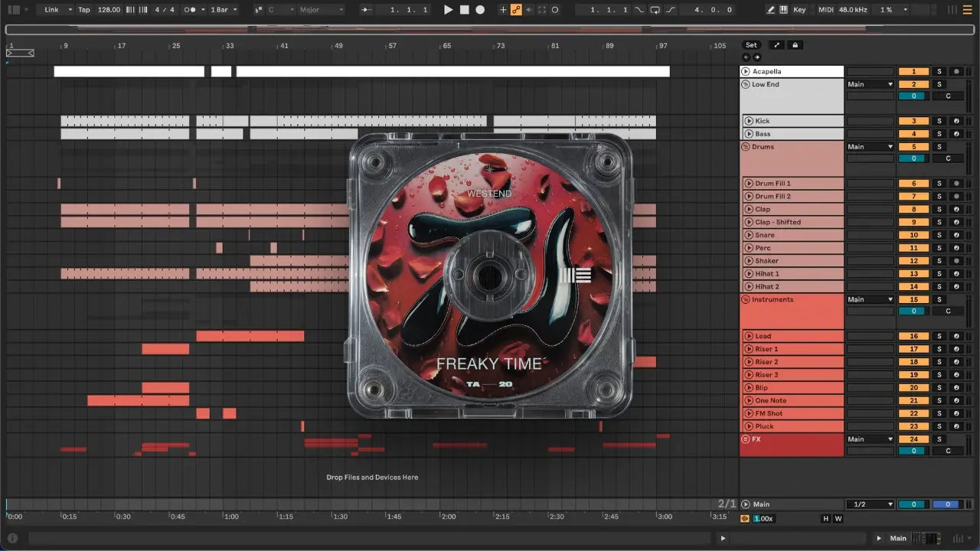Click the 4. 0. 0 loop length field

(707, 10)
